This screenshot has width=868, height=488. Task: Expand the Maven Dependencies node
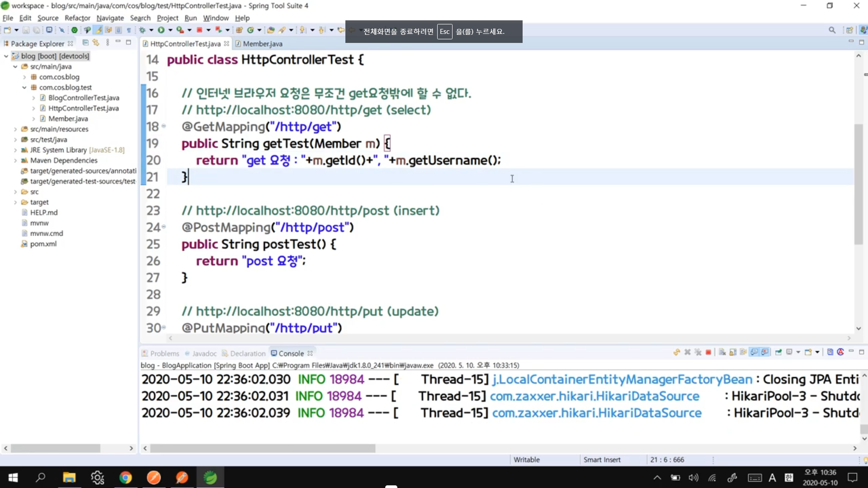pos(15,161)
